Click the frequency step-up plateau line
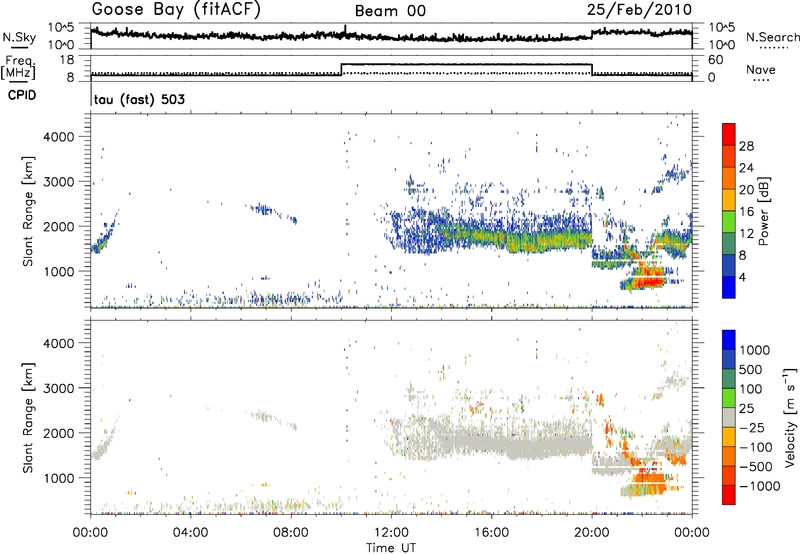This screenshot has height=554, width=800. coord(466,64)
